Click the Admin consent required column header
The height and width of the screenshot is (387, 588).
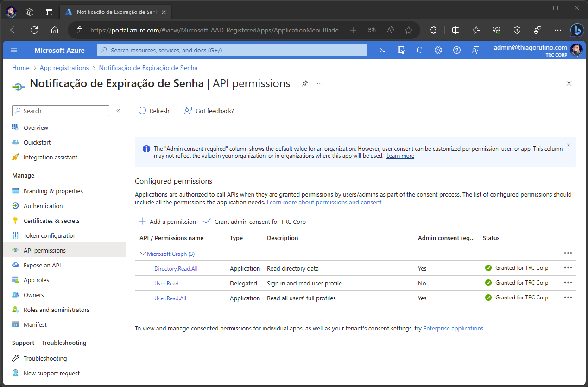446,238
